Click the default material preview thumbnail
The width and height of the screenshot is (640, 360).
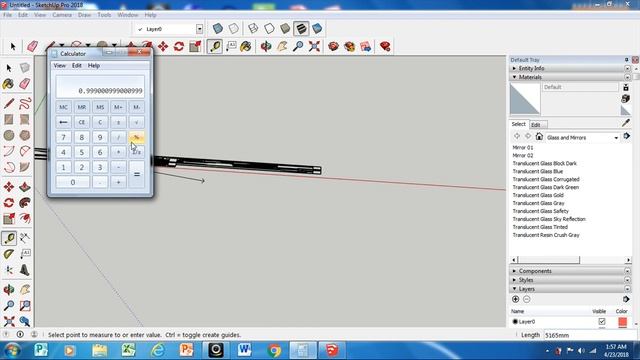525,99
